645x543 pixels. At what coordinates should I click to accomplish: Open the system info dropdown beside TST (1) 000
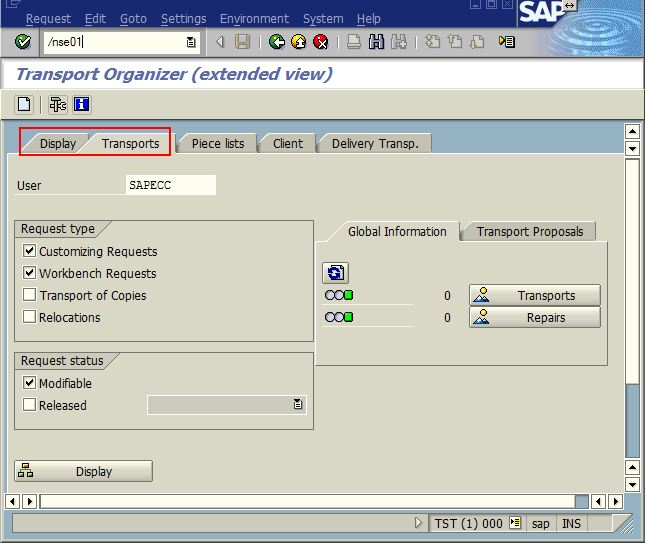(x=515, y=523)
